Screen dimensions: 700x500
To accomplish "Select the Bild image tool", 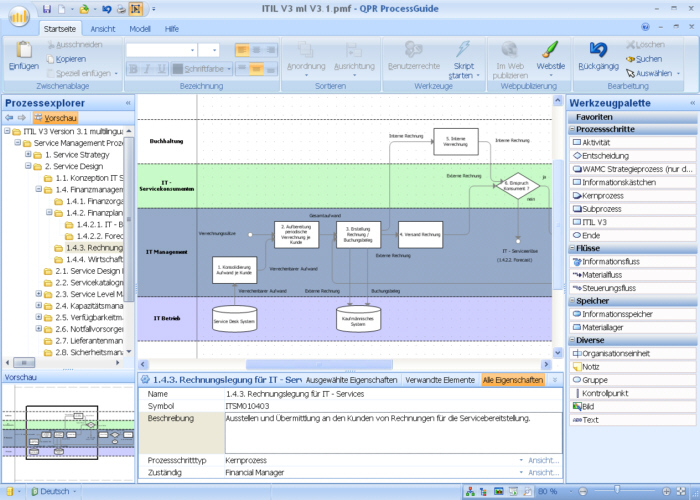I will tap(632, 407).
